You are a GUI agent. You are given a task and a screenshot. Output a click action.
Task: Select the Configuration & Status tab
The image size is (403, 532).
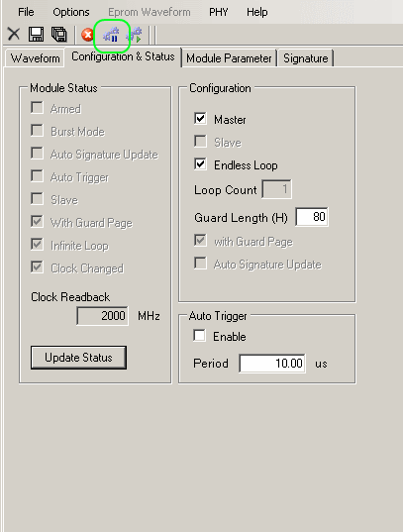[123, 56]
